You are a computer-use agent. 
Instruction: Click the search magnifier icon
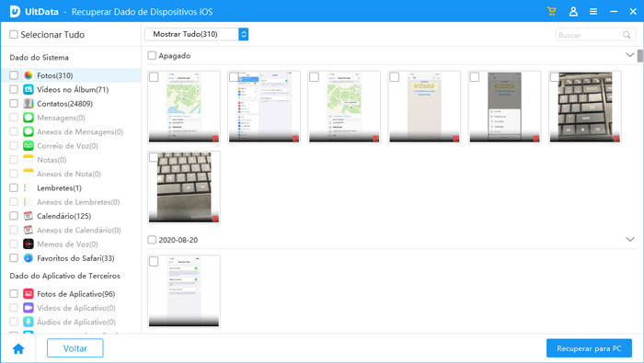point(627,35)
